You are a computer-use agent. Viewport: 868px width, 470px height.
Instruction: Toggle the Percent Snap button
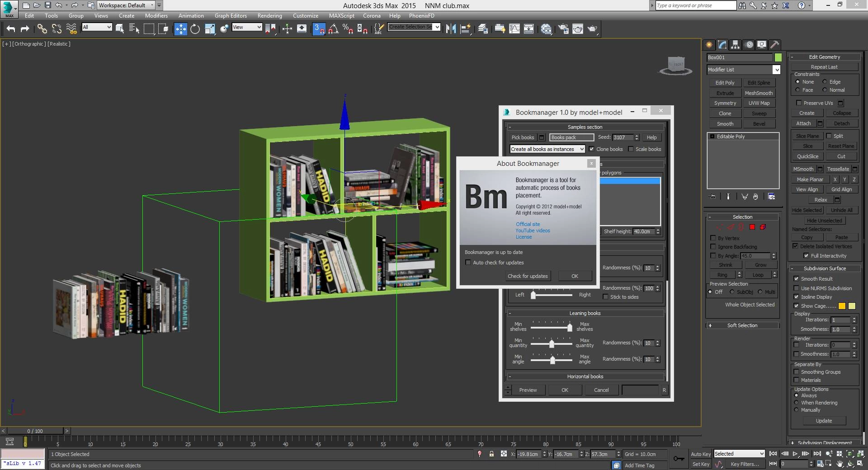pyautogui.click(x=348, y=29)
